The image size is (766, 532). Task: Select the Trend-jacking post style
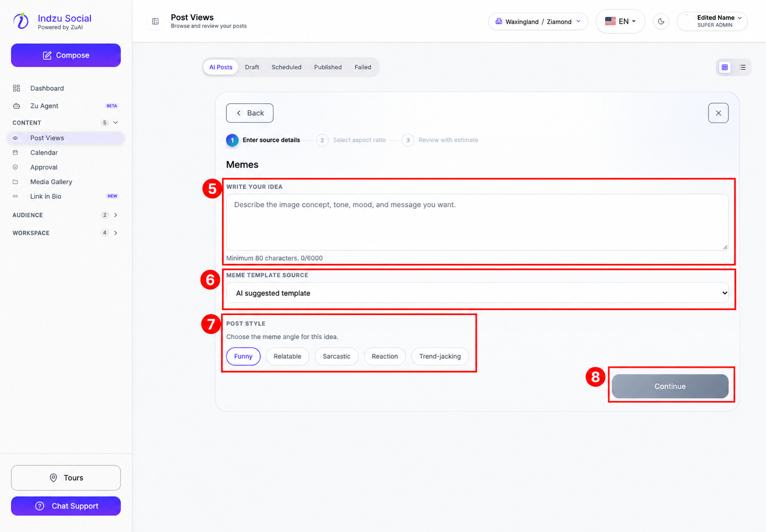(x=440, y=356)
